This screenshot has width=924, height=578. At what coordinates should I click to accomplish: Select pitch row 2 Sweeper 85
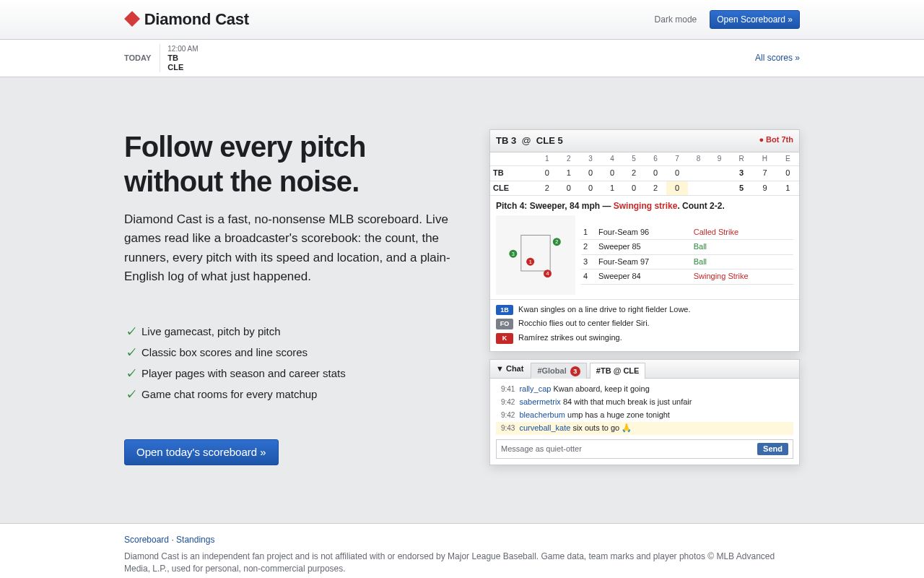687,247
